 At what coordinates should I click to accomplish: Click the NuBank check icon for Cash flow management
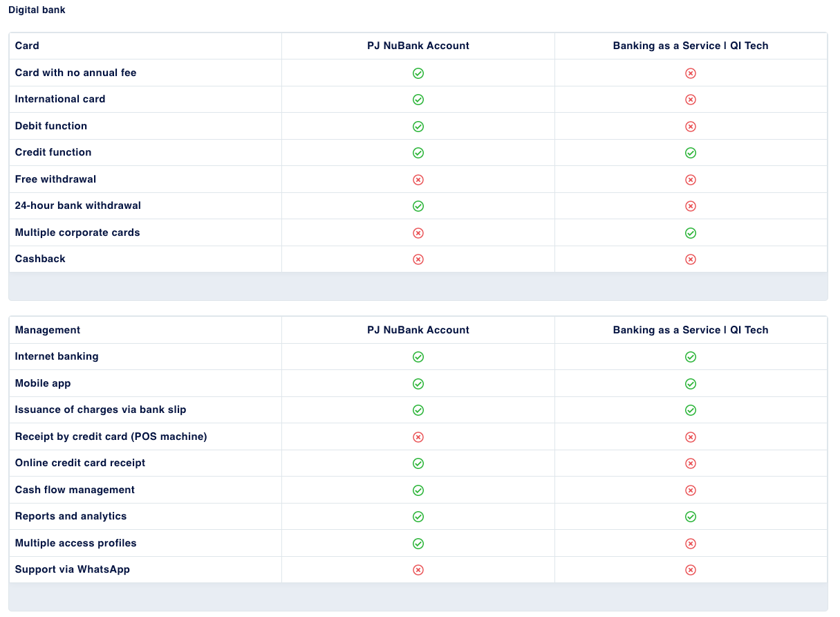418,490
